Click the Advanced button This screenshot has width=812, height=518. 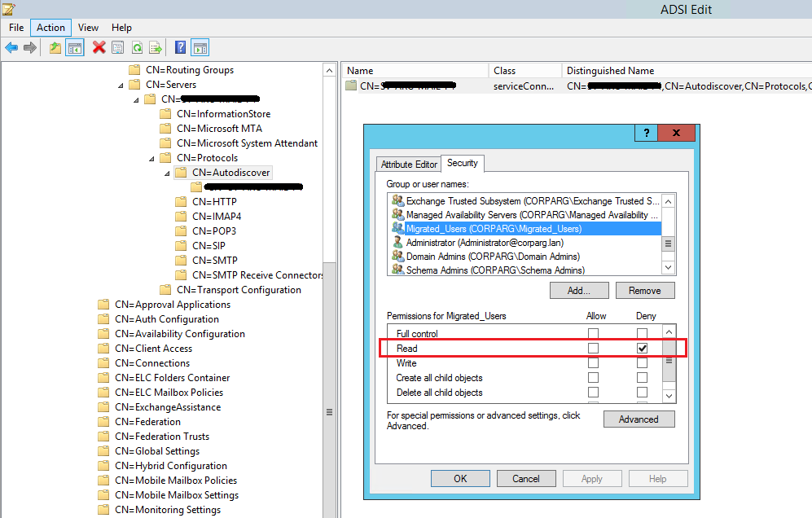pyautogui.click(x=639, y=419)
